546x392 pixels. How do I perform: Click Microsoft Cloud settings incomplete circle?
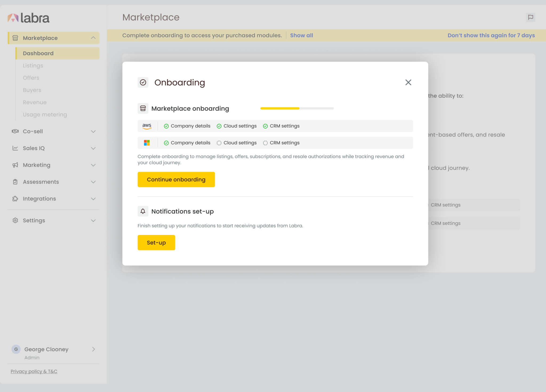click(x=219, y=143)
